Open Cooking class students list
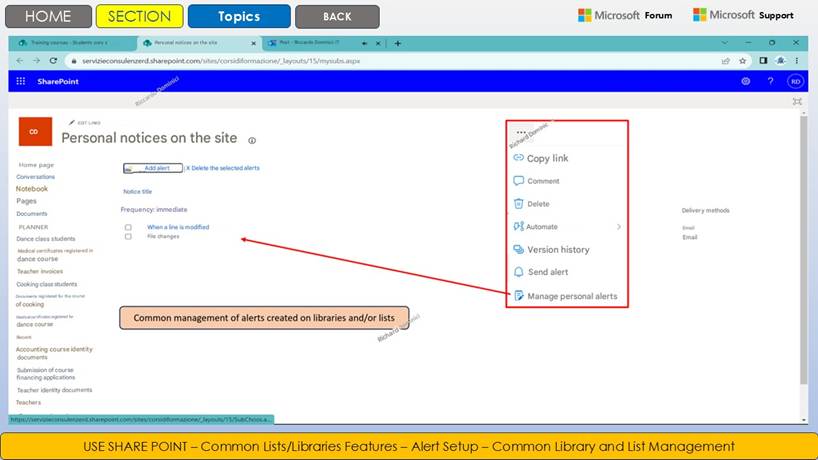The height and width of the screenshot is (460, 818). [46, 284]
